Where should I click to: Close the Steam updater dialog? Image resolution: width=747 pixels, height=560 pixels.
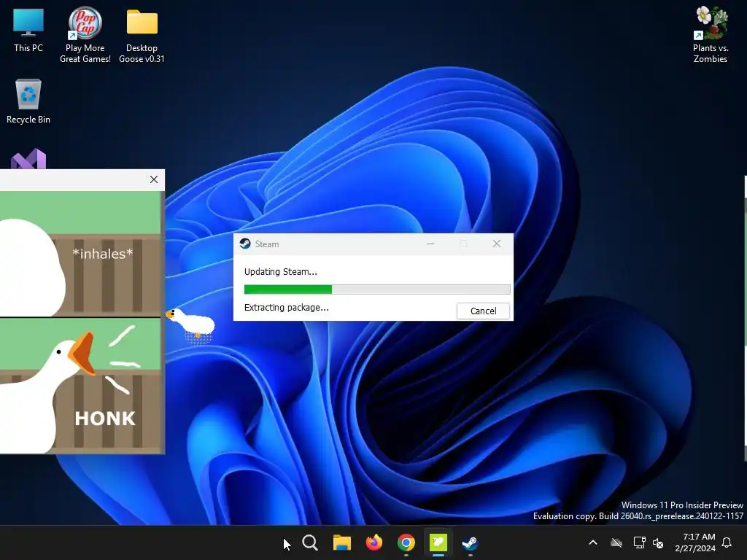[496, 244]
